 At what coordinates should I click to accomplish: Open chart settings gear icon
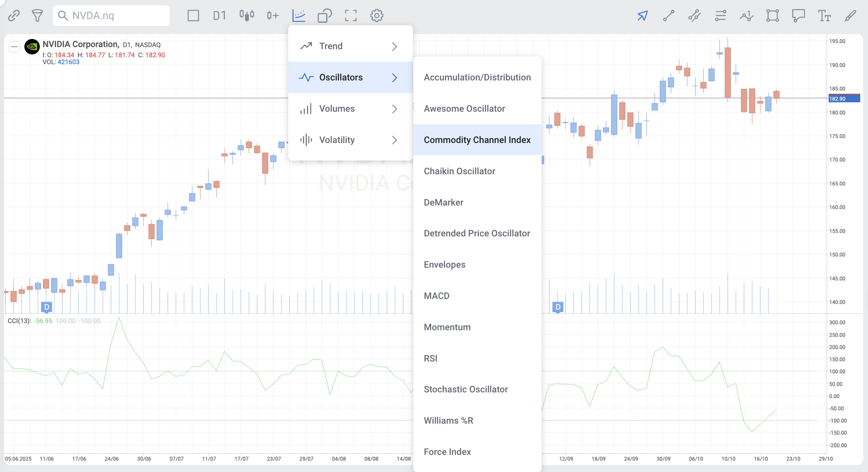pos(377,16)
